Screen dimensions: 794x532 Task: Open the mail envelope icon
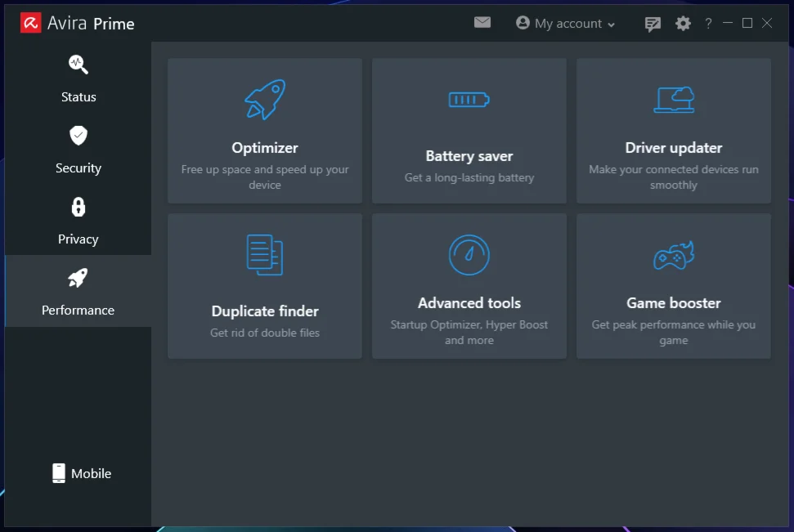point(482,23)
